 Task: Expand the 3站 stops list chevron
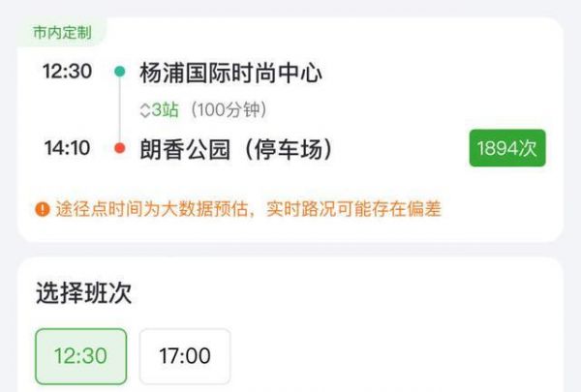tap(145, 110)
